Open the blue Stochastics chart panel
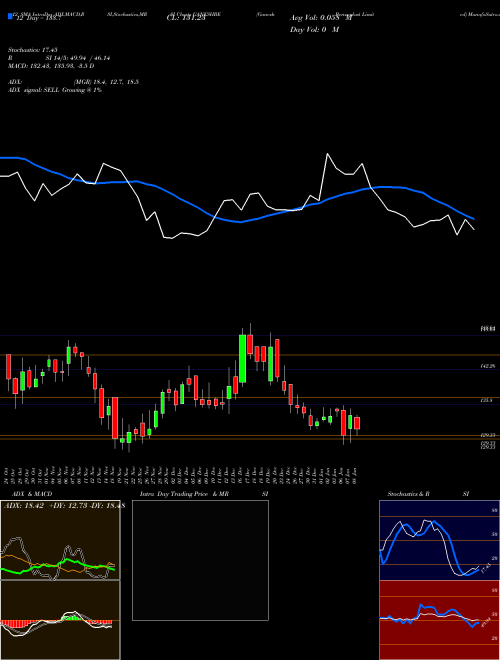 coord(439,540)
